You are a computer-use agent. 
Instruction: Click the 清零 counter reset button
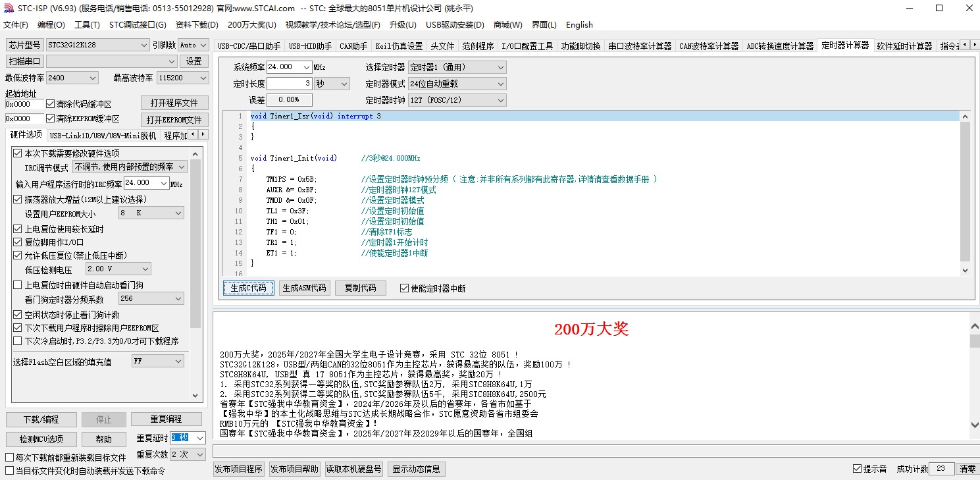[x=967, y=469]
